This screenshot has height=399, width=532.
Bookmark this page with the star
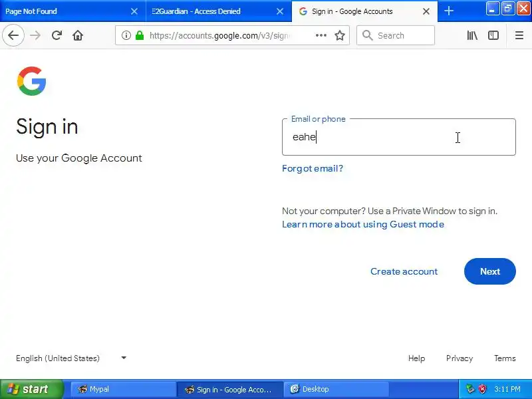click(x=340, y=35)
